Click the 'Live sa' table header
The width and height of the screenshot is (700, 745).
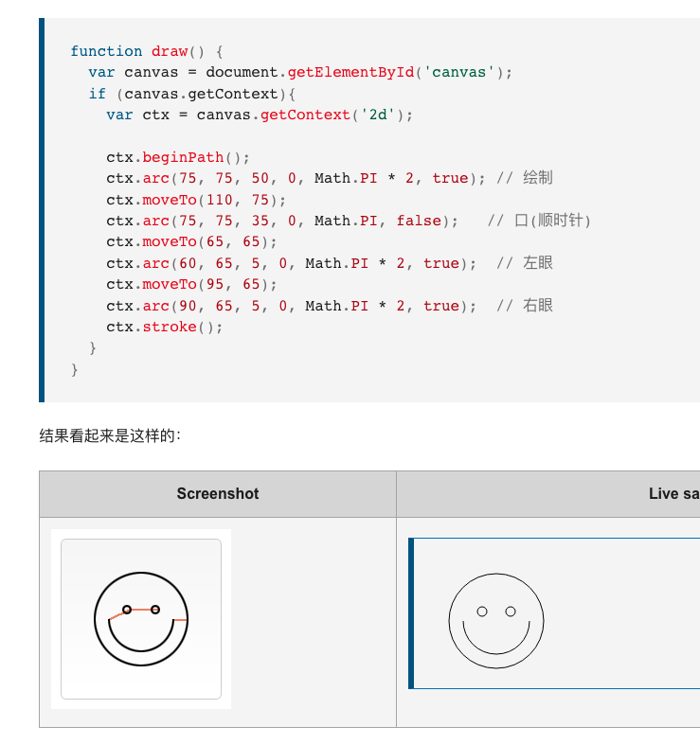pyautogui.click(x=548, y=493)
